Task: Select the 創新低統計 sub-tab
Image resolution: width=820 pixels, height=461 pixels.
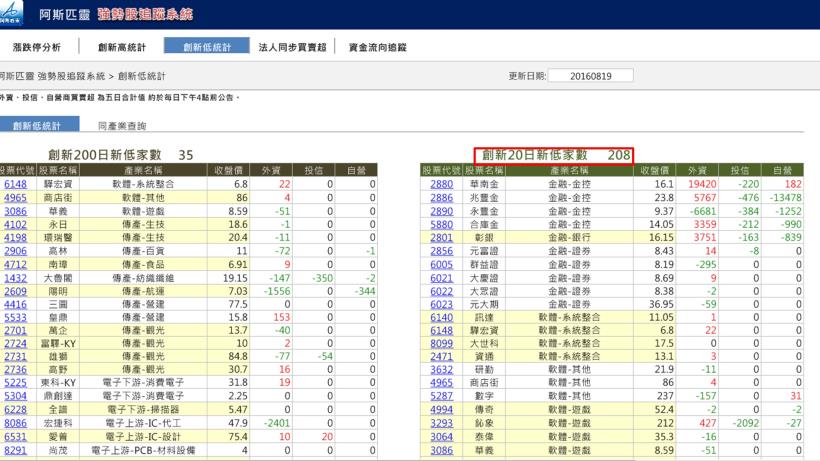Action: point(39,124)
